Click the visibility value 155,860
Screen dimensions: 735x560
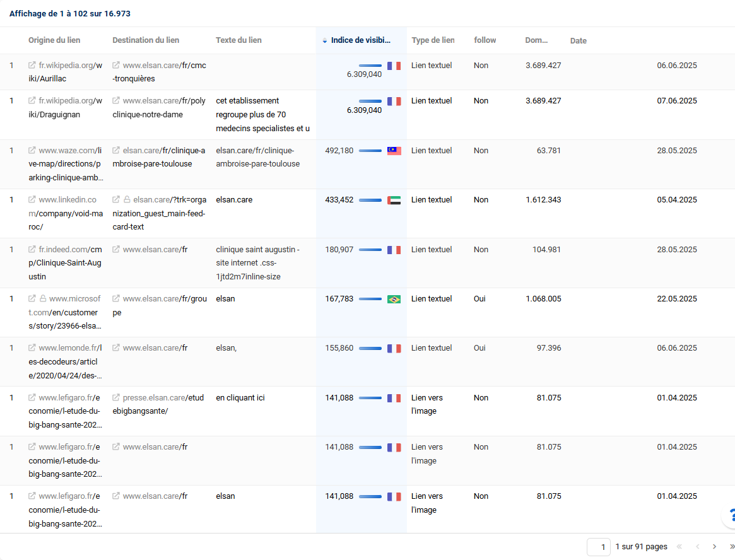(x=339, y=347)
